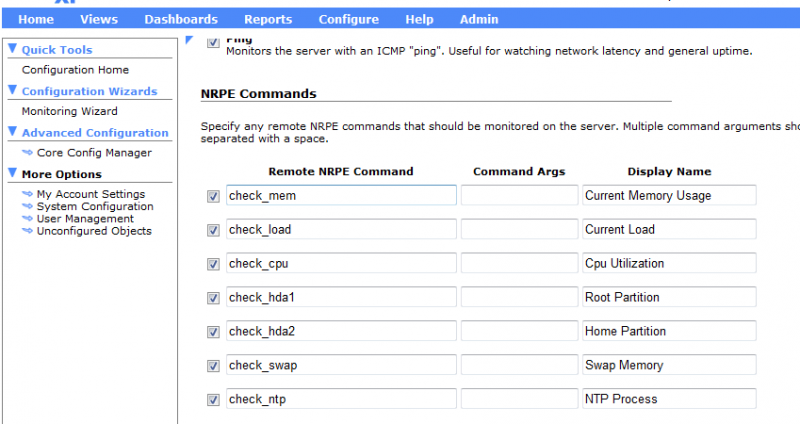The height and width of the screenshot is (424, 800).
Task: Uncheck the check_cpu command checkbox
Action: pos(213,264)
